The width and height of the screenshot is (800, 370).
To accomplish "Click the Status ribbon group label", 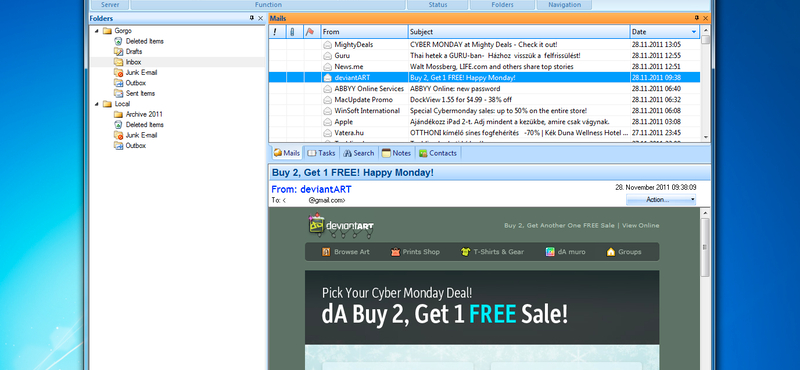I will pos(438,5).
